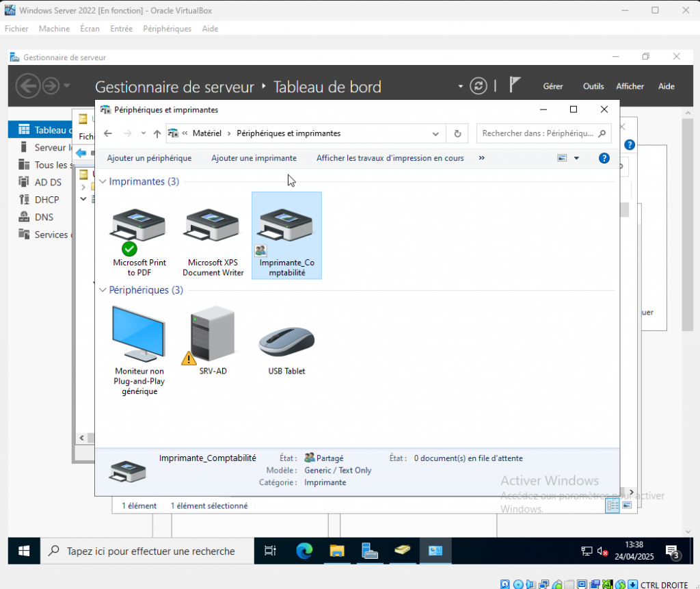The width and height of the screenshot is (700, 589).
Task: Open the view options dropdown arrow
Action: click(576, 158)
